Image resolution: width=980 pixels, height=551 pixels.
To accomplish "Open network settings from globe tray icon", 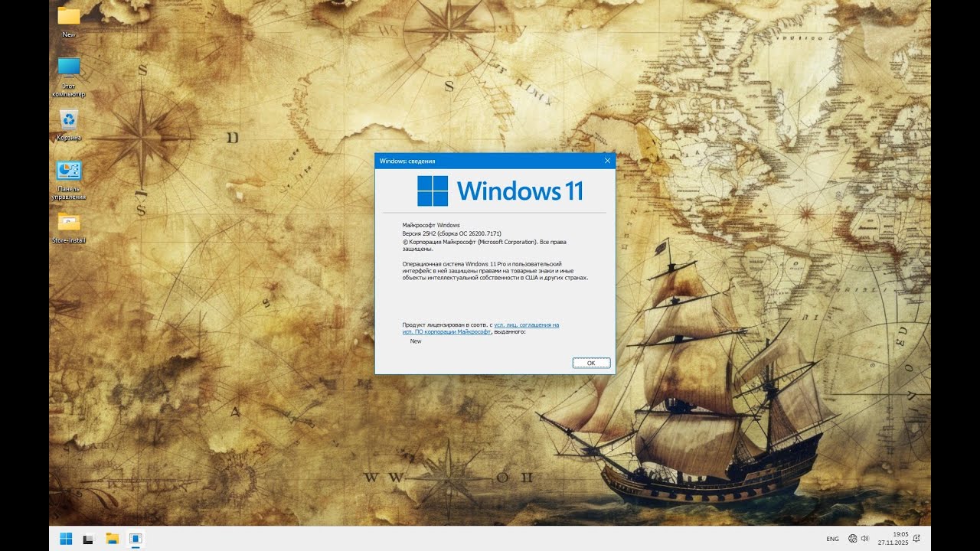I will point(853,539).
